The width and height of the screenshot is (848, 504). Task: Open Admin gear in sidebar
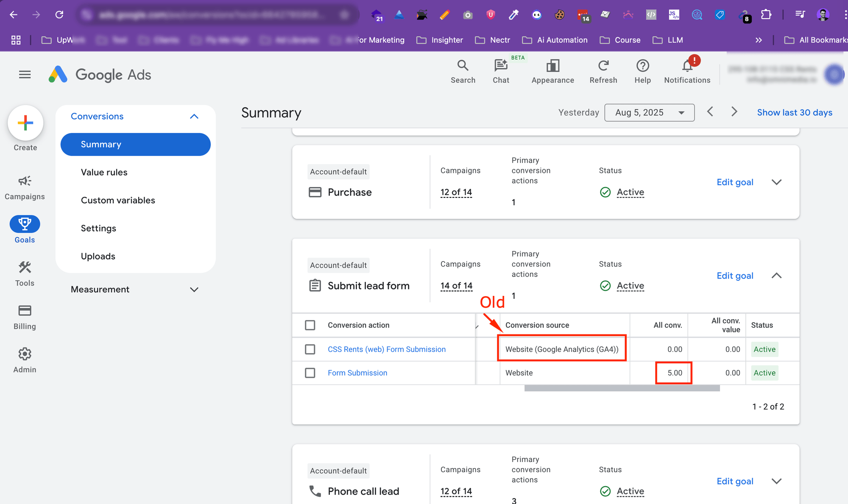pos(25,360)
